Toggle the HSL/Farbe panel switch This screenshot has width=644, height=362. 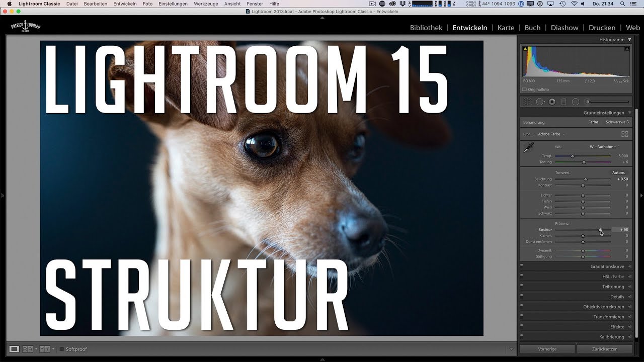click(x=522, y=277)
